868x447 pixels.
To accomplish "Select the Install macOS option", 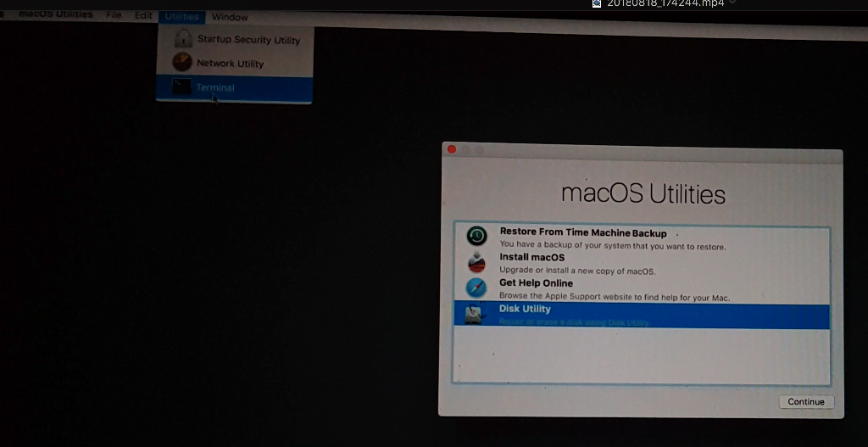I will (642, 264).
